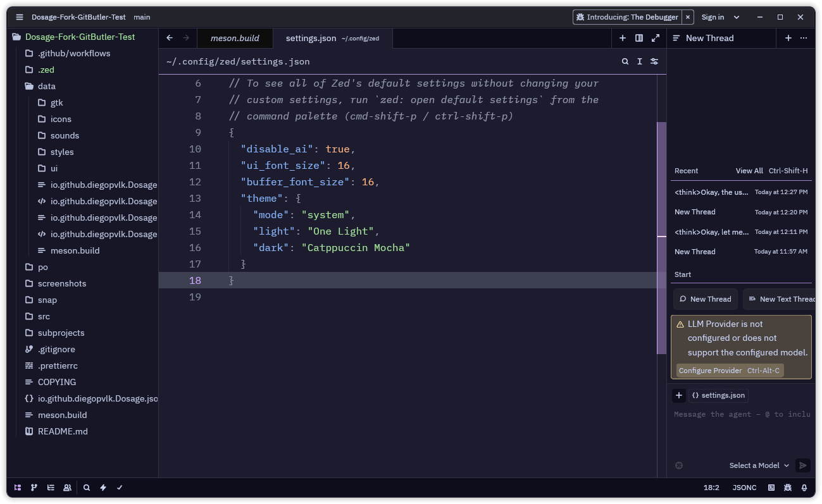Open the Sign in user menu chevron
Screen dimensions: 822x504
point(737,17)
